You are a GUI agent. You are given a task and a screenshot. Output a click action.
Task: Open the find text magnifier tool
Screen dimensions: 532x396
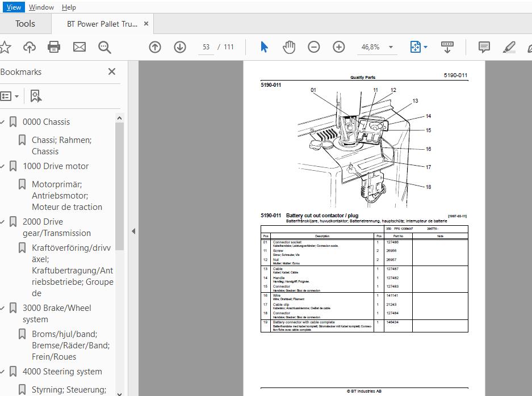pos(104,47)
